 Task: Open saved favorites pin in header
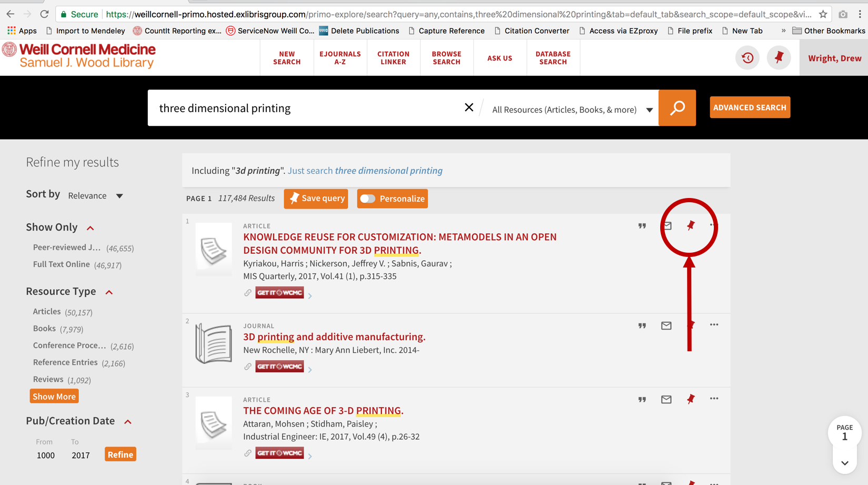(x=779, y=58)
